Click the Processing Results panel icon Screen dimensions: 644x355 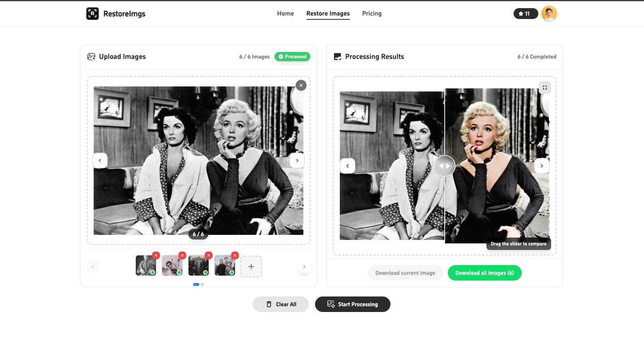pyautogui.click(x=337, y=57)
